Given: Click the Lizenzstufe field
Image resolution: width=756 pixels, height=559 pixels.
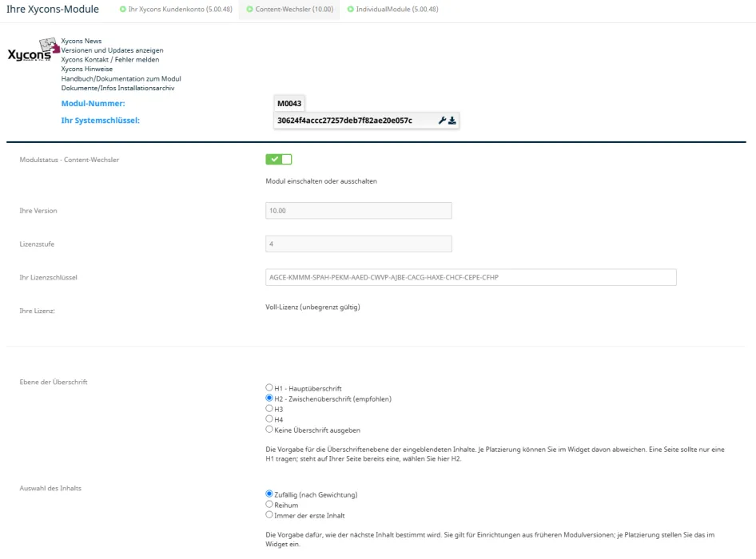Looking at the screenshot, I should click(359, 244).
